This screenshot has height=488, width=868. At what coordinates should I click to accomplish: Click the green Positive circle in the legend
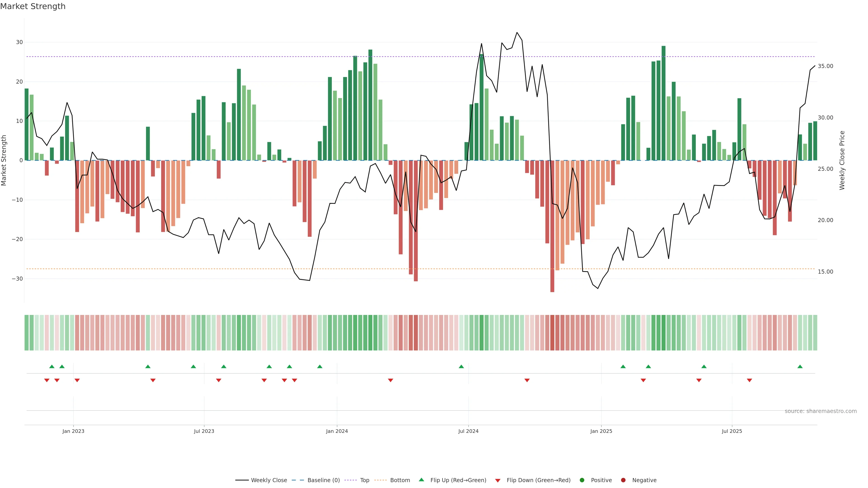(582, 480)
